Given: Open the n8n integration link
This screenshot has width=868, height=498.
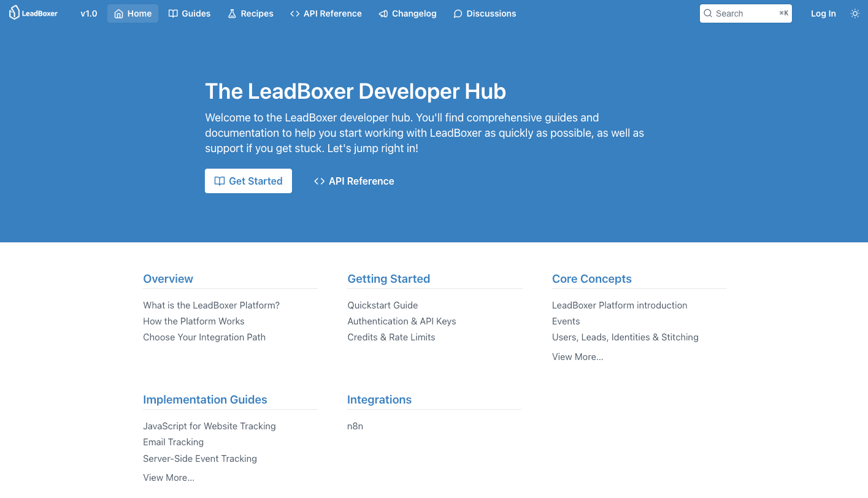Looking at the screenshot, I should point(355,426).
